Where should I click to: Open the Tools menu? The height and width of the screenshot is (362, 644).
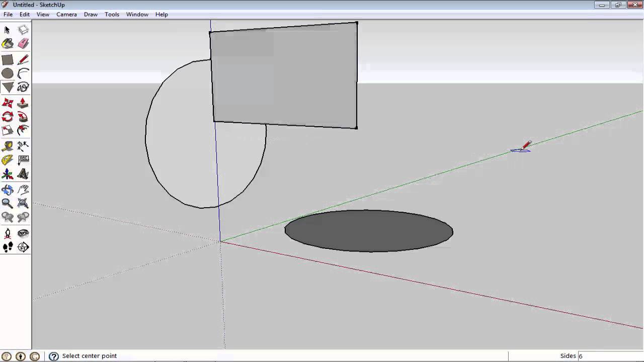point(112,14)
